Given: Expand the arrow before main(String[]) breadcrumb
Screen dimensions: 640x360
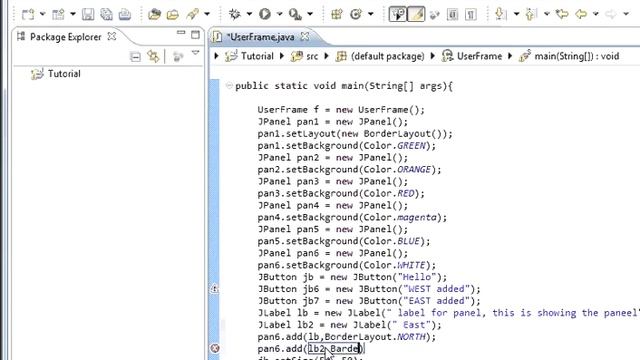Looking at the screenshot, I should (x=510, y=56).
